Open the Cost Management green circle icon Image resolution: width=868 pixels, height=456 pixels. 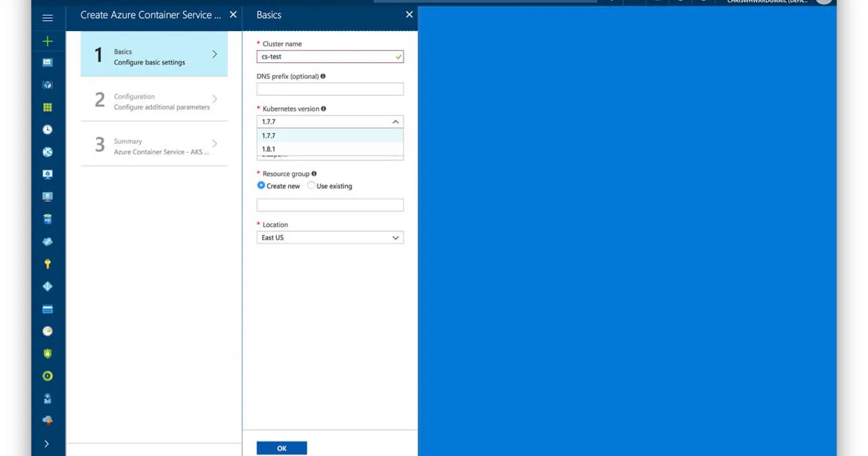point(48,376)
